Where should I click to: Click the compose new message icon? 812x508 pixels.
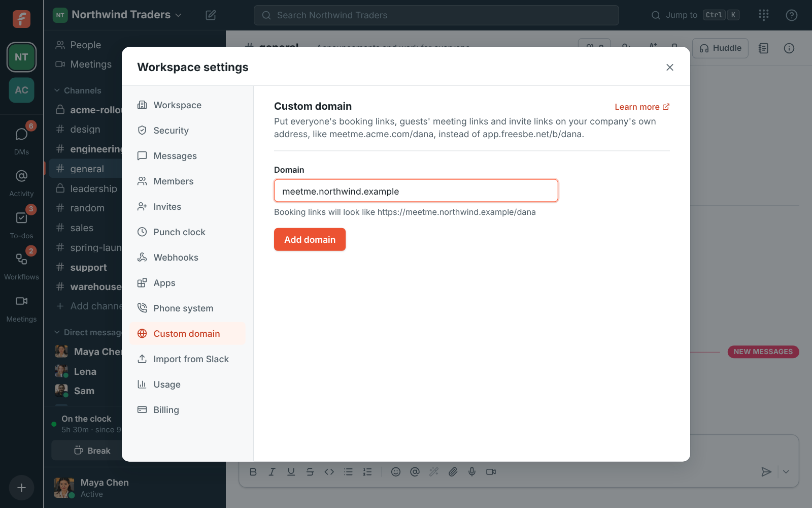(x=211, y=15)
